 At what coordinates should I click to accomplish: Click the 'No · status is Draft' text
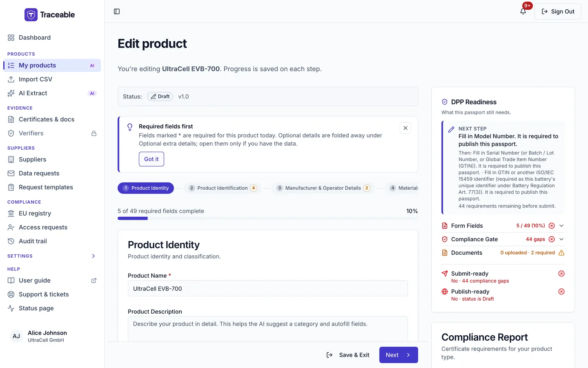(472, 299)
